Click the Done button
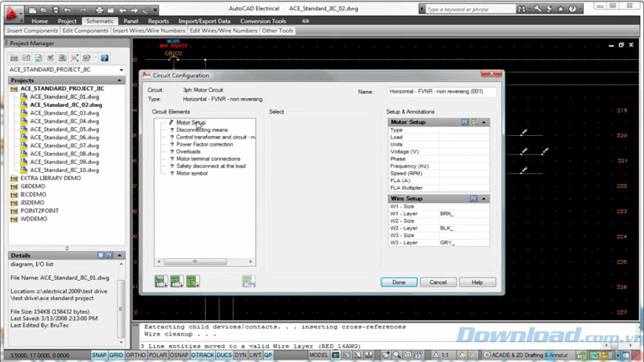Viewport: 644px width, 362px height. pyautogui.click(x=398, y=282)
